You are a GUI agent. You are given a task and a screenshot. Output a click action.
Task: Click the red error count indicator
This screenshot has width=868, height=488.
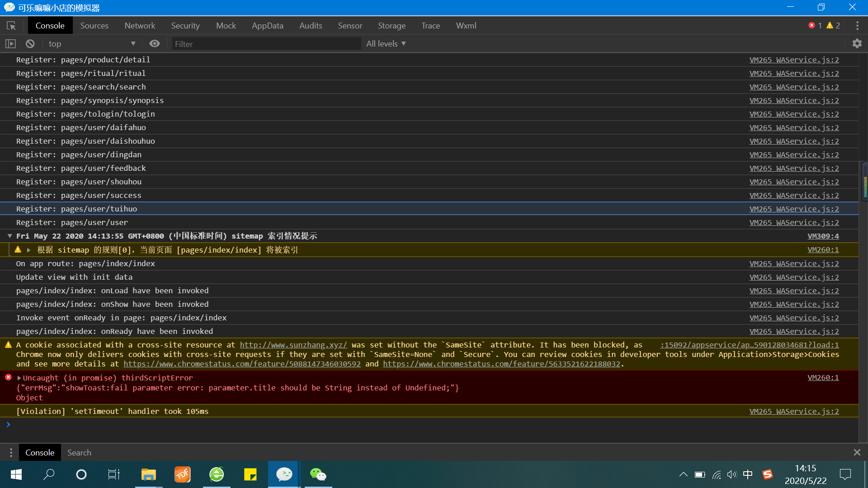[x=815, y=26]
